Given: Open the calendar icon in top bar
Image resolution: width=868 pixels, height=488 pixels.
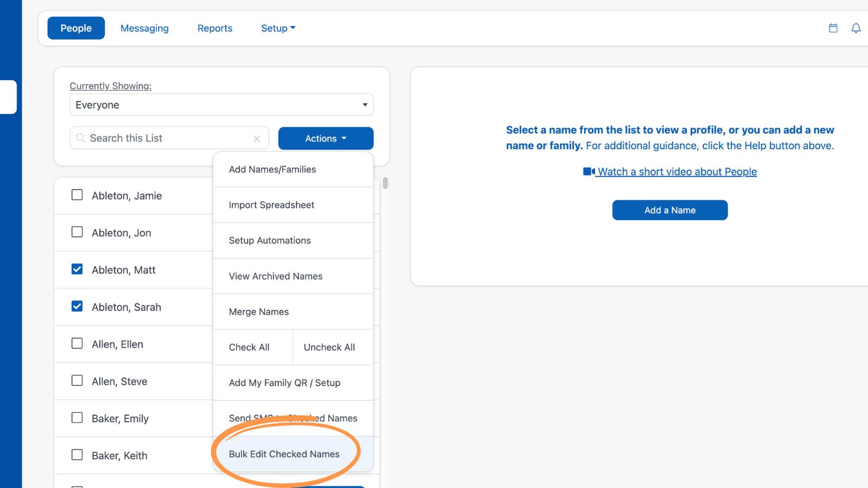Looking at the screenshot, I should tap(833, 28).
